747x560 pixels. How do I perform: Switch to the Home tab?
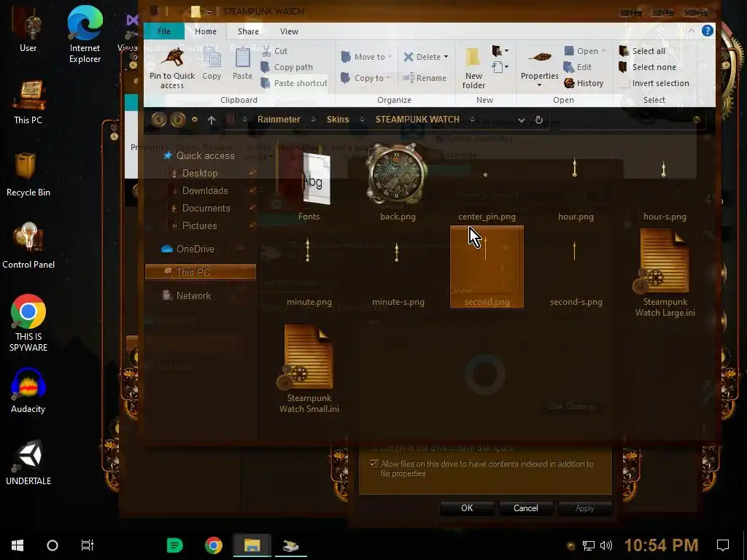click(x=205, y=31)
